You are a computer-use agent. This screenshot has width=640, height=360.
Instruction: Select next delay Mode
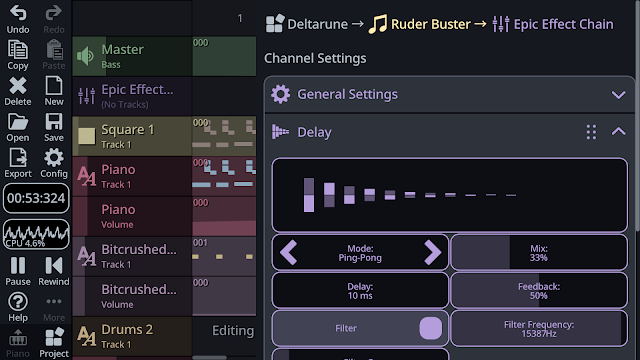[x=432, y=253]
